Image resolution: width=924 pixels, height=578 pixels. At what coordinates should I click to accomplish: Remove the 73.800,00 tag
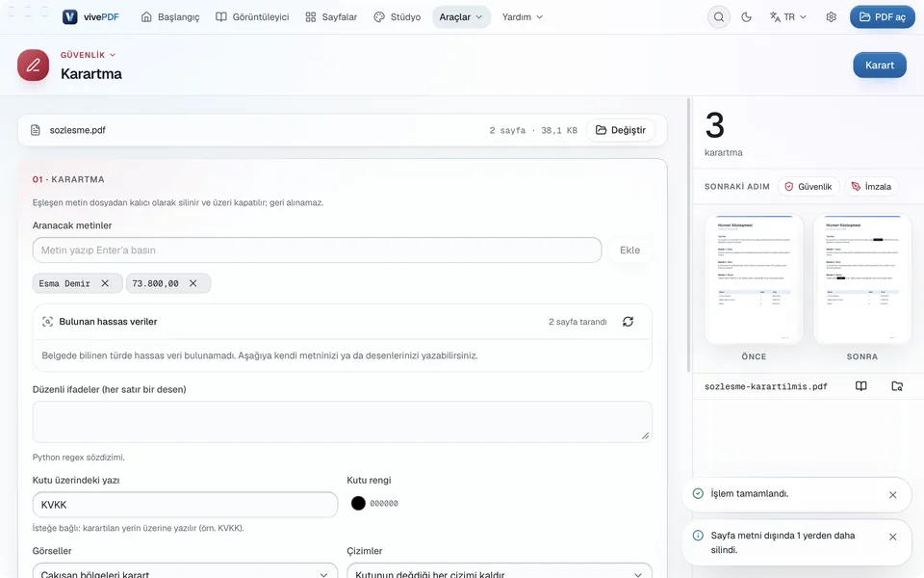coord(192,283)
